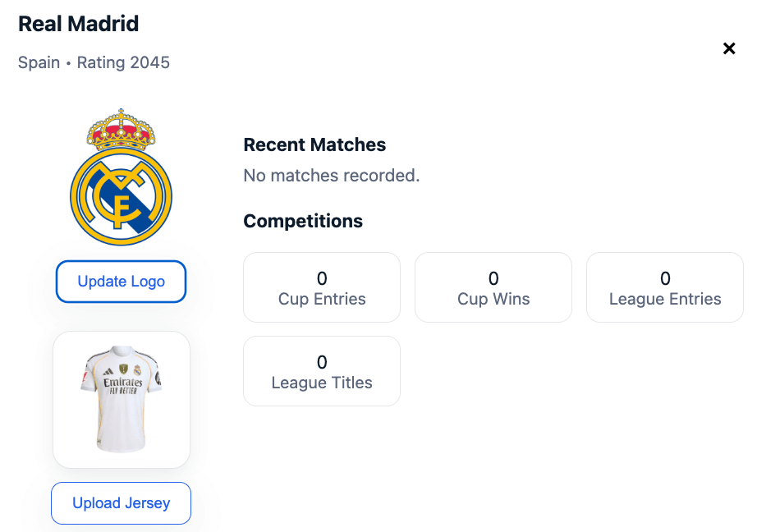Viewport: 757px width, 532px height.
Task: Click the Emirates sponsor text on jersey
Action: (x=122, y=383)
